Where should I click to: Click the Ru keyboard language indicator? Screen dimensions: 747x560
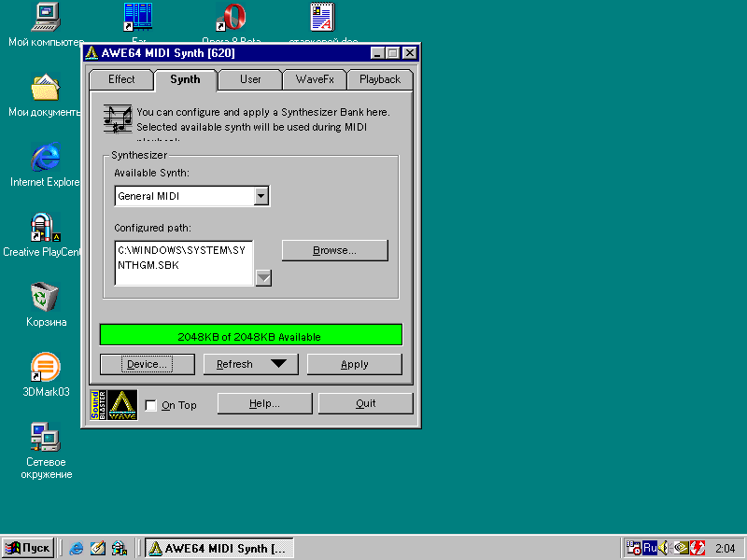click(x=650, y=548)
